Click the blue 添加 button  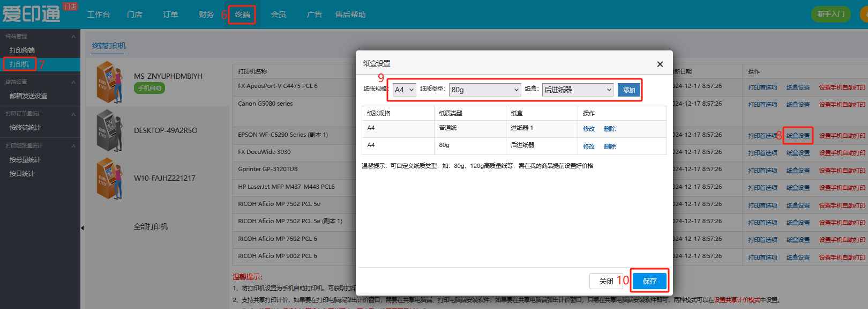click(628, 90)
